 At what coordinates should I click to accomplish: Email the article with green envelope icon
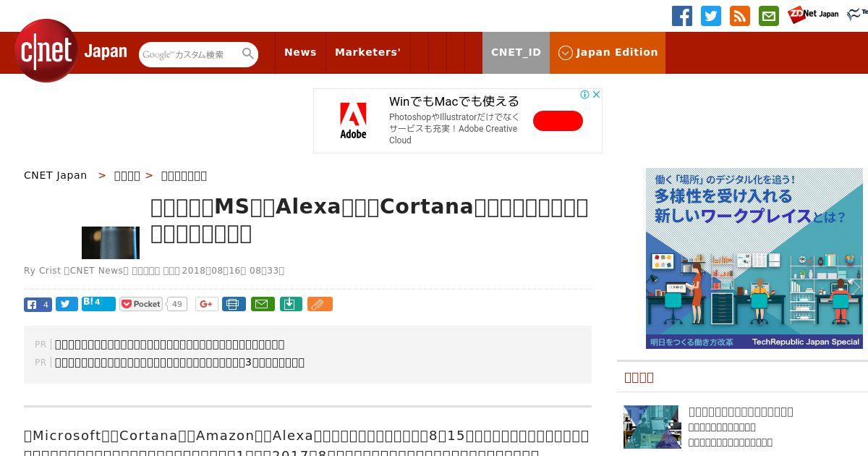[x=263, y=304]
